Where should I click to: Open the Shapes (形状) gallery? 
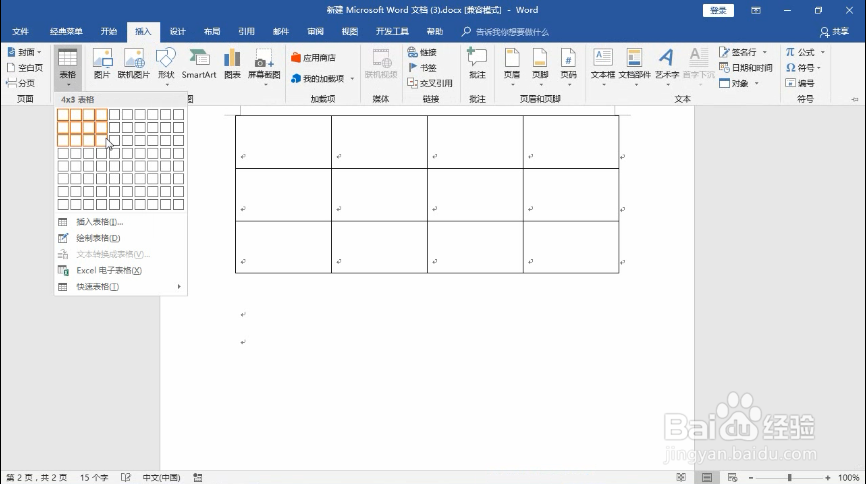[x=166, y=66]
